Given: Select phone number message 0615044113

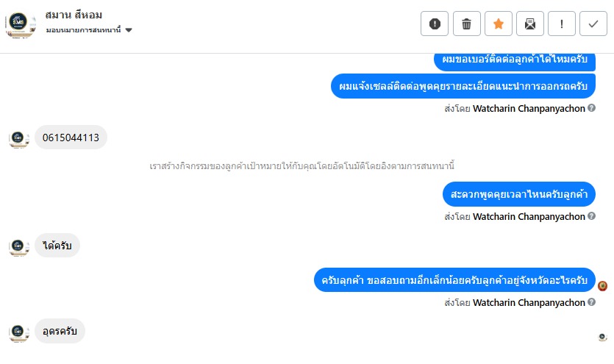Looking at the screenshot, I should pyautogui.click(x=71, y=138).
